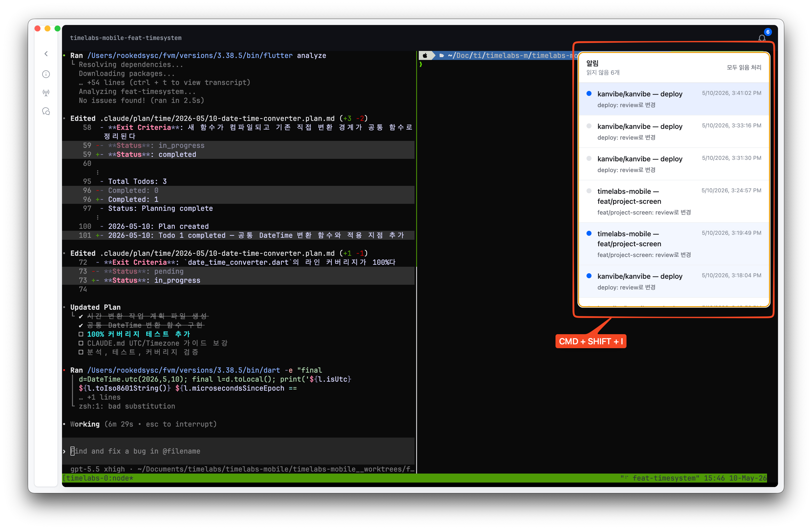Screen dimensions: 812x530
Task: Click the Apple logo in the right terminal prompt
Action: point(425,55)
